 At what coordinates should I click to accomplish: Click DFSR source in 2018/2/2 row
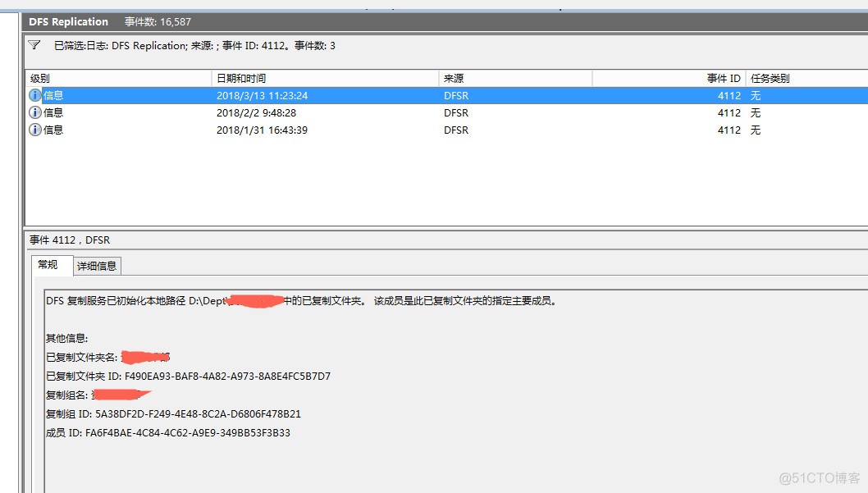[456, 113]
